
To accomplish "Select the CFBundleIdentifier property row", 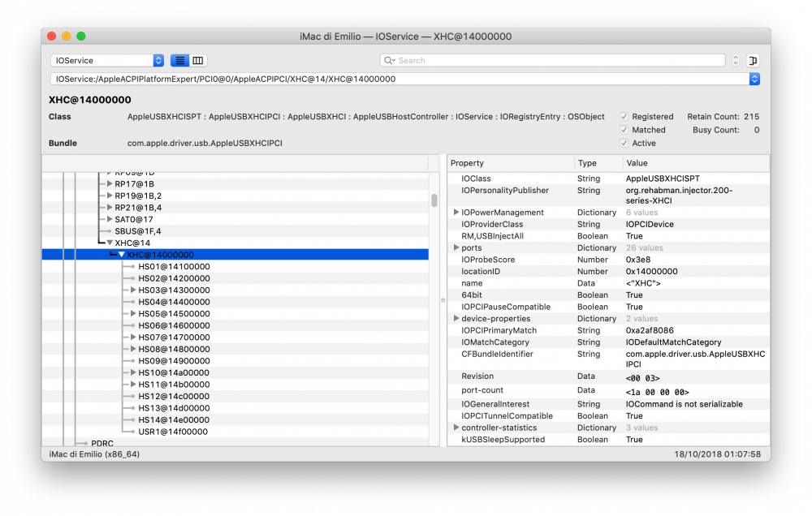I will [x=608, y=359].
